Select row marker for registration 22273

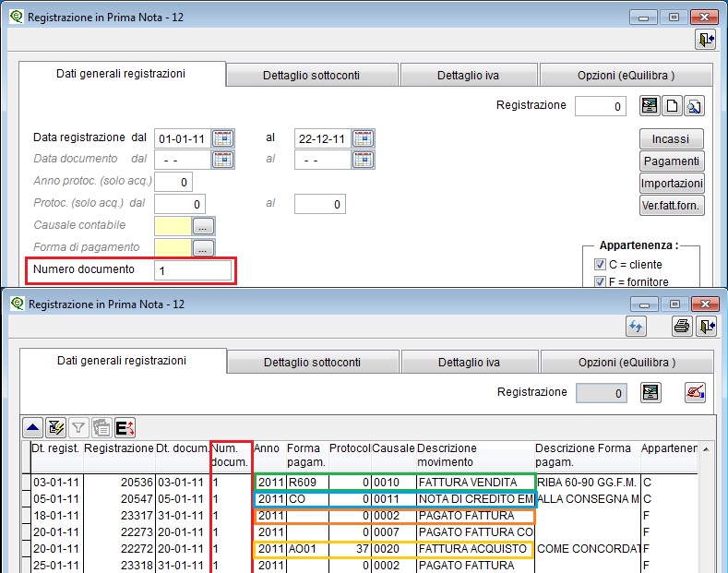(x=26, y=532)
